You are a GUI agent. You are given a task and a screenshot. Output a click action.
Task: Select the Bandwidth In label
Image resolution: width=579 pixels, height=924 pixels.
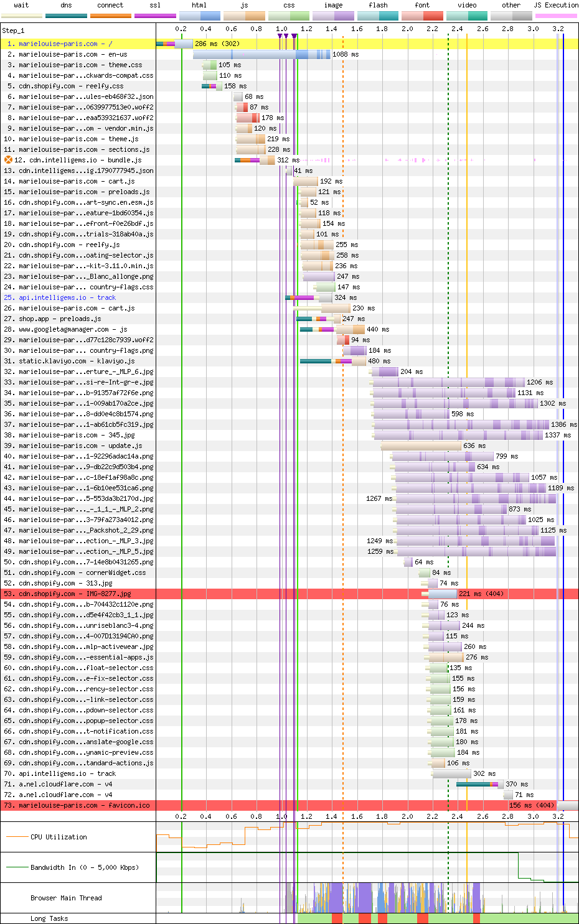point(85,867)
